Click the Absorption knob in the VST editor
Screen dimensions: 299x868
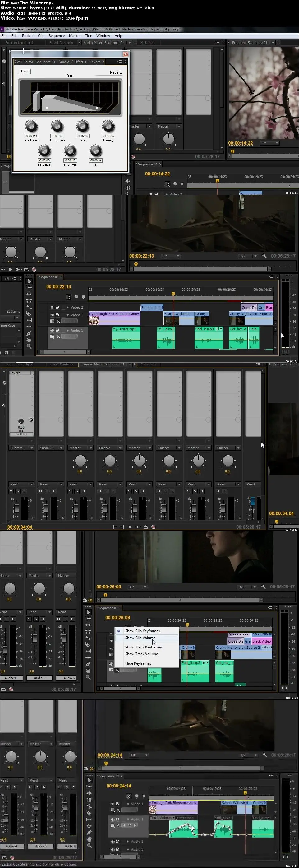[x=57, y=127]
